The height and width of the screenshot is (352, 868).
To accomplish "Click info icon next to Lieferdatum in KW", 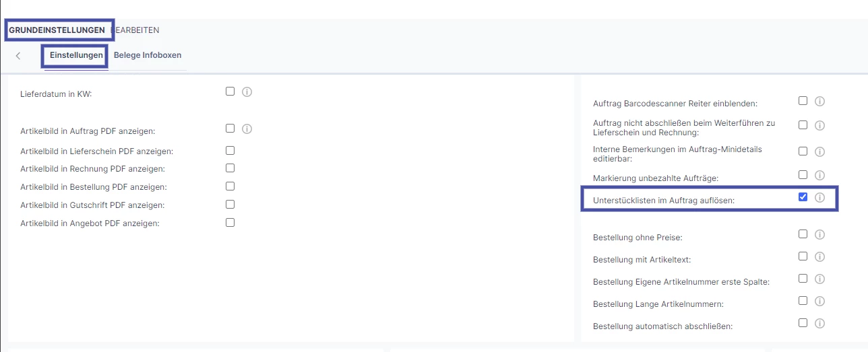I will point(247,92).
